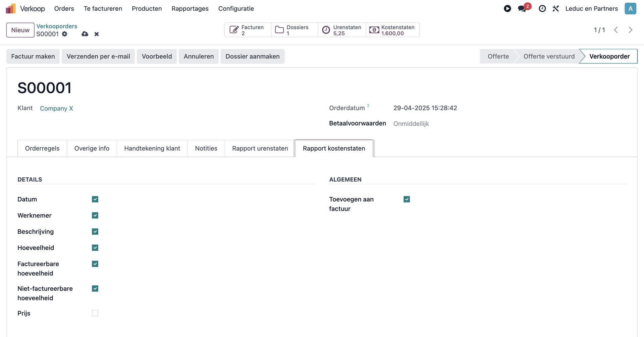
Task: Open the chat messages icon
Action: point(522,9)
